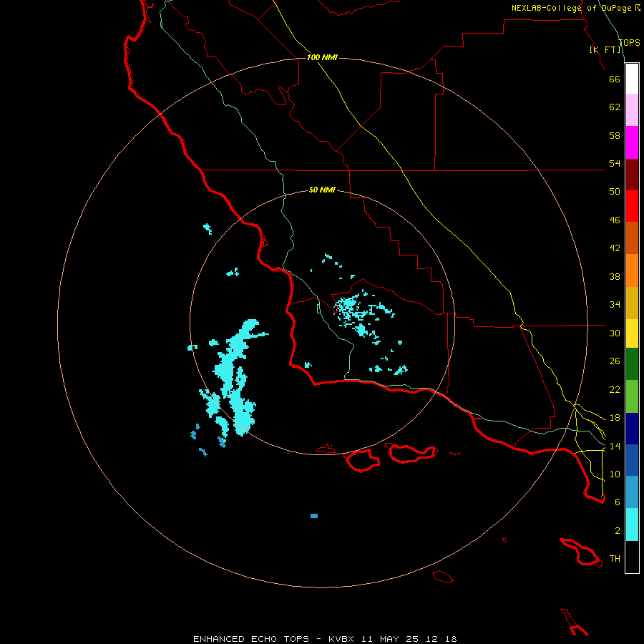644x644 pixels.
Task: Click the 14 legend value
Action: coord(615,446)
